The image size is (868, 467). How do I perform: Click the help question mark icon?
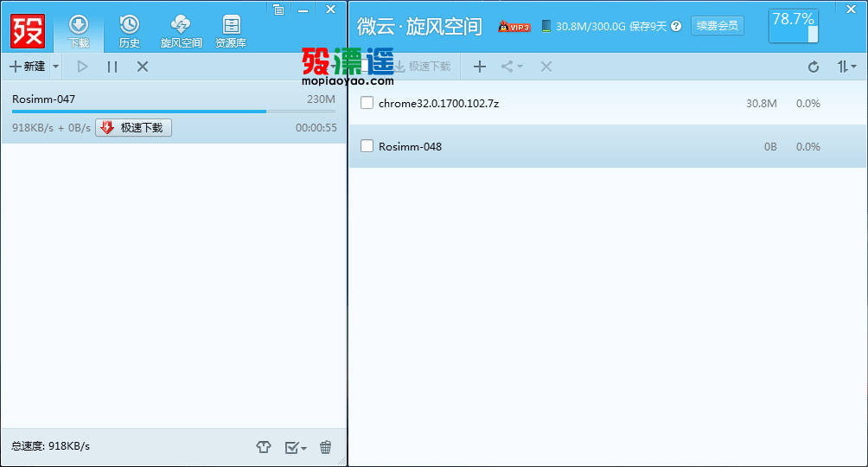[676, 26]
